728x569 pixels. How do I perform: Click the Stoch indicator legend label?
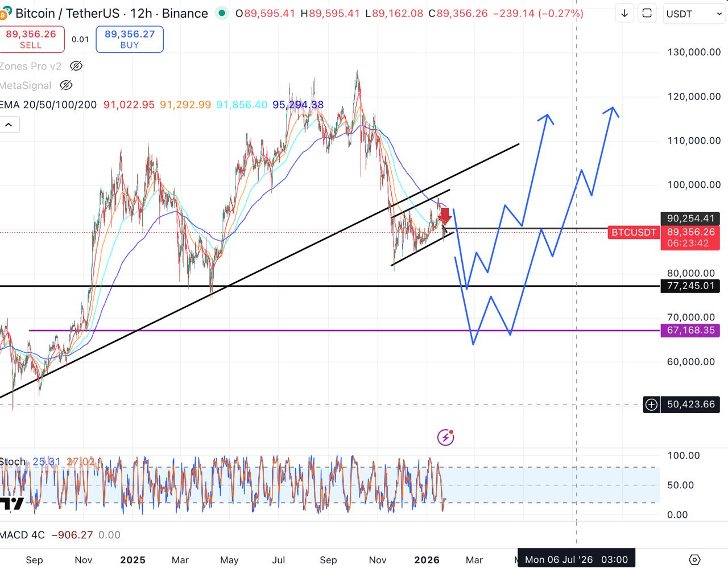tap(13, 461)
